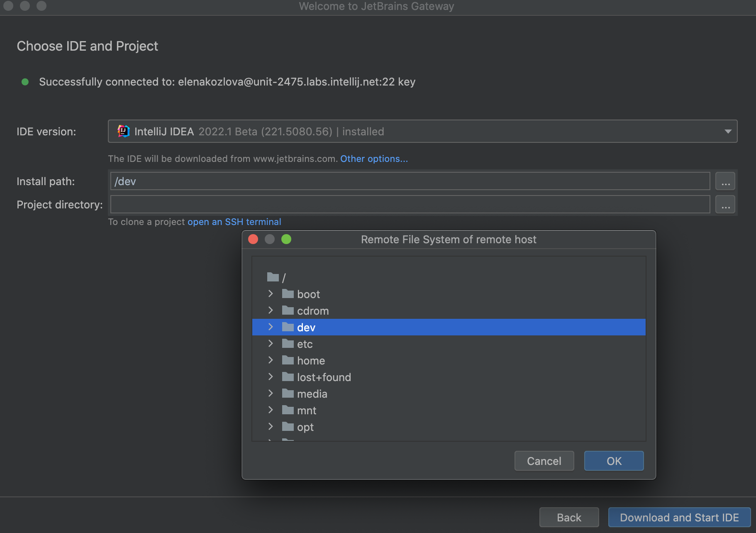
Task: Cancel the Remote File System dialog
Action: coord(544,461)
